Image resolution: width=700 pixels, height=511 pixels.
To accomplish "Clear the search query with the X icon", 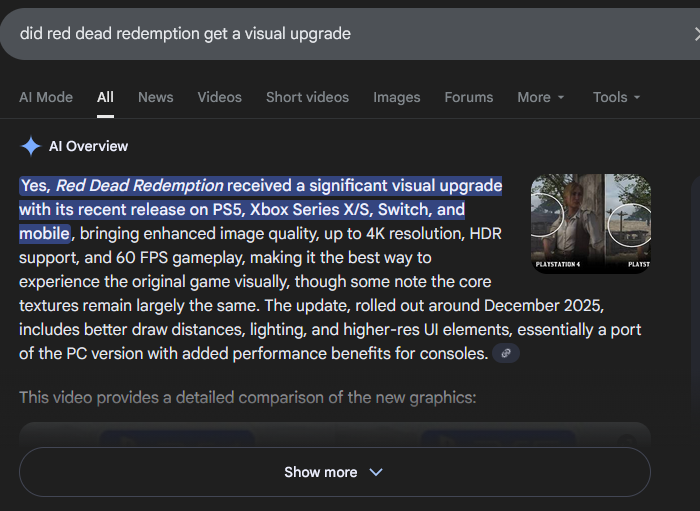I will tap(696, 34).
